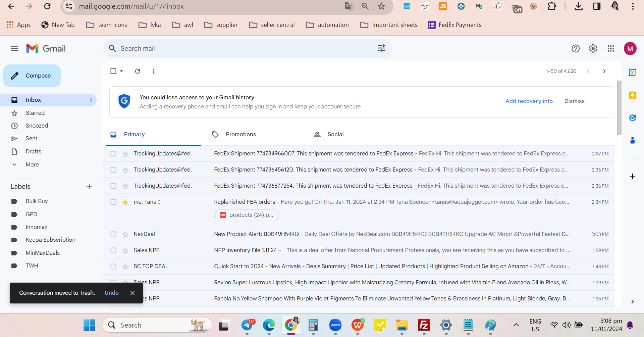Create a new label with plus icon

tap(89, 186)
